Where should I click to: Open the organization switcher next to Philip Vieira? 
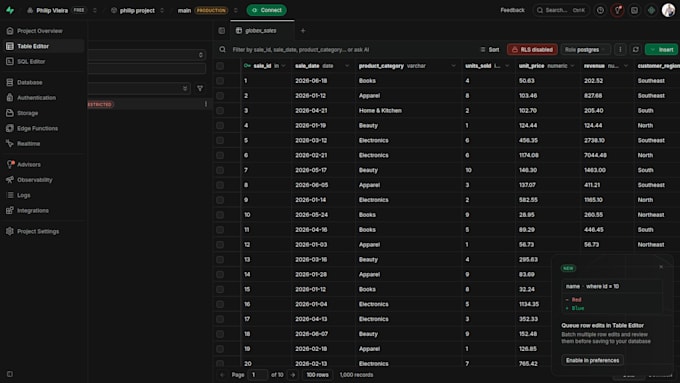coord(95,10)
